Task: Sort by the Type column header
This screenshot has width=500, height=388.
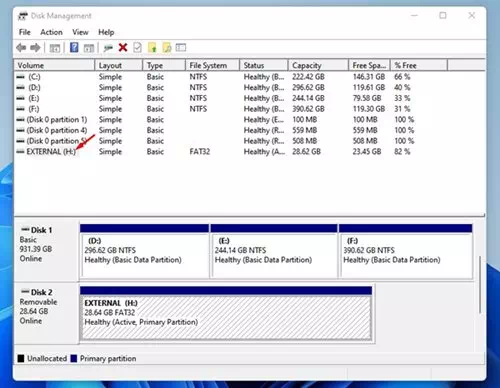Action: coord(164,65)
